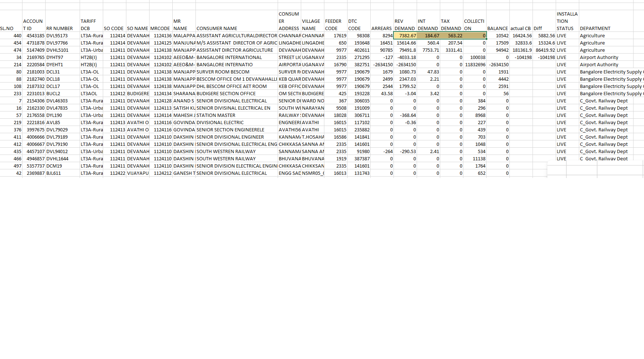Click the RR NUMBER header cell
The height and width of the screenshot is (359, 644).
(63, 21)
